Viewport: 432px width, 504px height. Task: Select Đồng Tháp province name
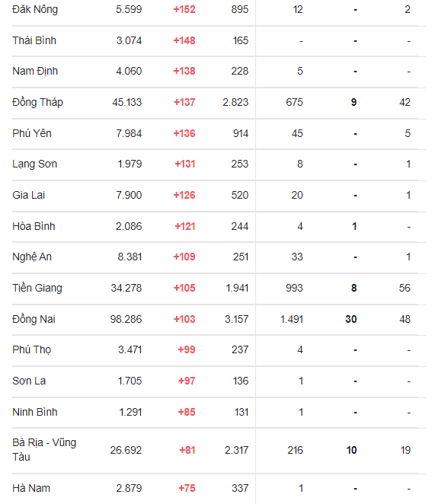pyautogui.click(x=37, y=102)
